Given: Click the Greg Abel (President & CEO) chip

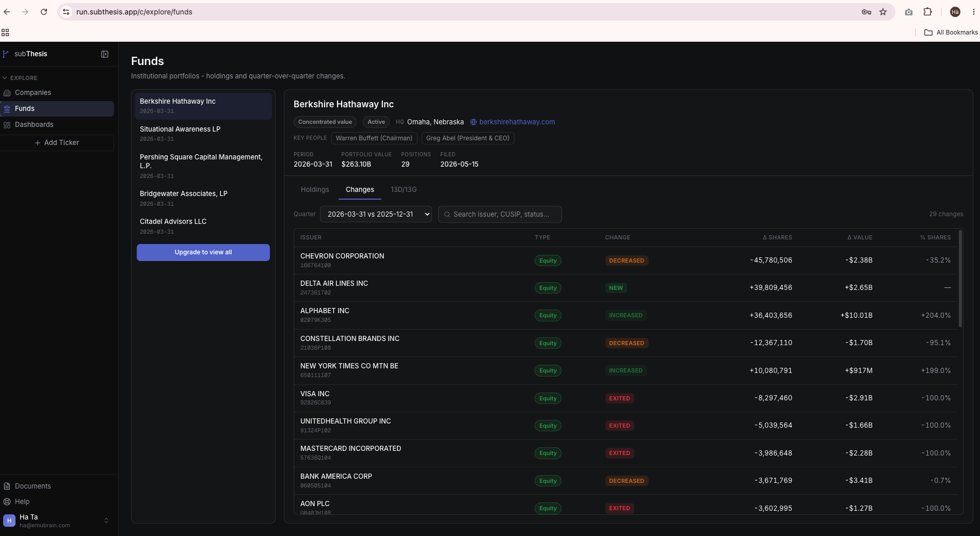Looking at the screenshot, I should [468, 138].
